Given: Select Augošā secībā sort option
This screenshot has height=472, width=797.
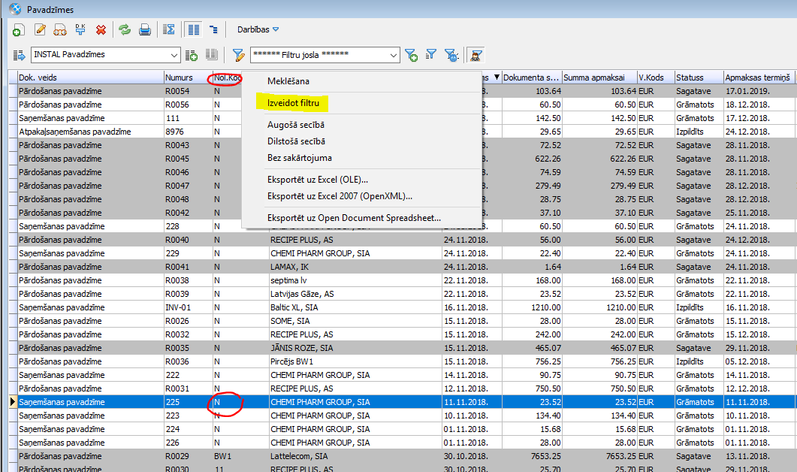Looking at the screenshot, I should coord(295,125).
